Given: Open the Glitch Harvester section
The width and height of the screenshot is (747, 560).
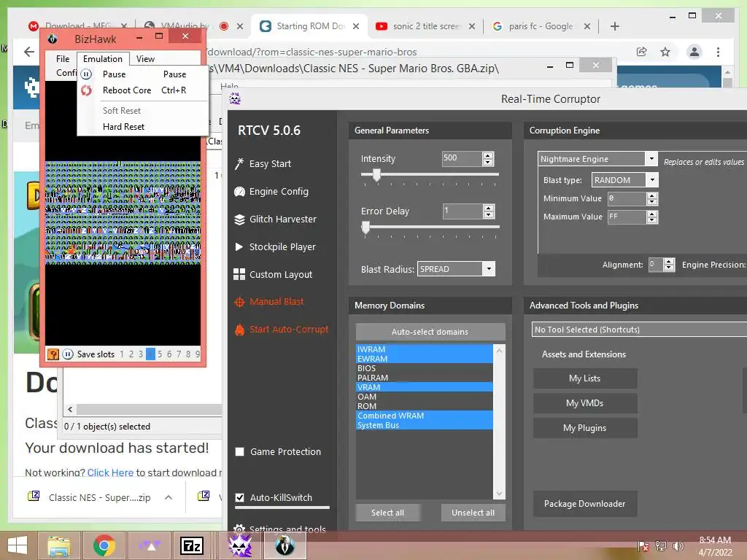Looking at the screenshot, I should pyautogui.click(x=275, y=219).
